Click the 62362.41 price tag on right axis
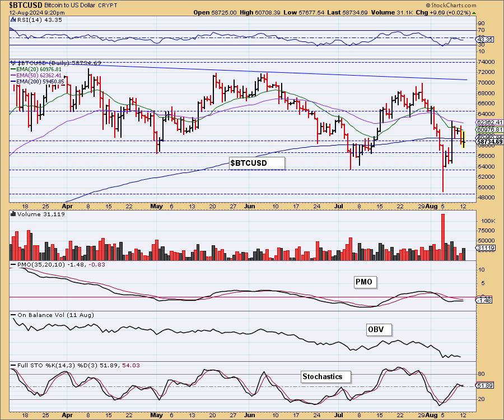The image size is (504, 420). (489, 123)
